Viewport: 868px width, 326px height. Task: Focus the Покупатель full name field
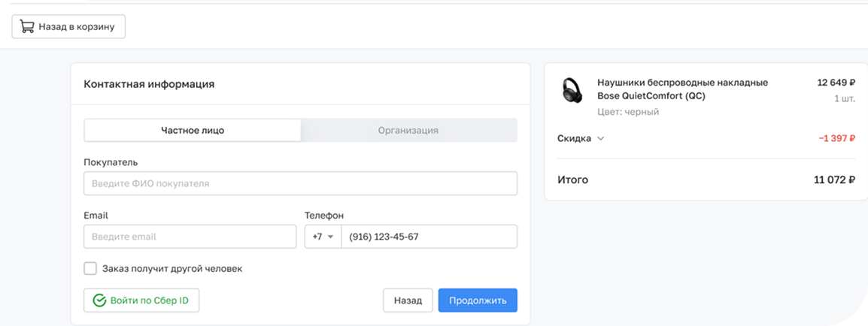[x=300, y=183]
